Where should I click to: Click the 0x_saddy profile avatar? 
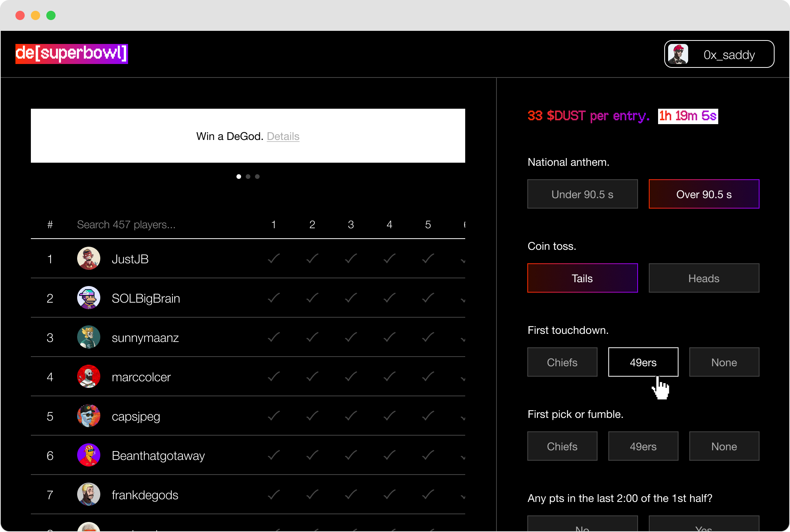[678, 54]
